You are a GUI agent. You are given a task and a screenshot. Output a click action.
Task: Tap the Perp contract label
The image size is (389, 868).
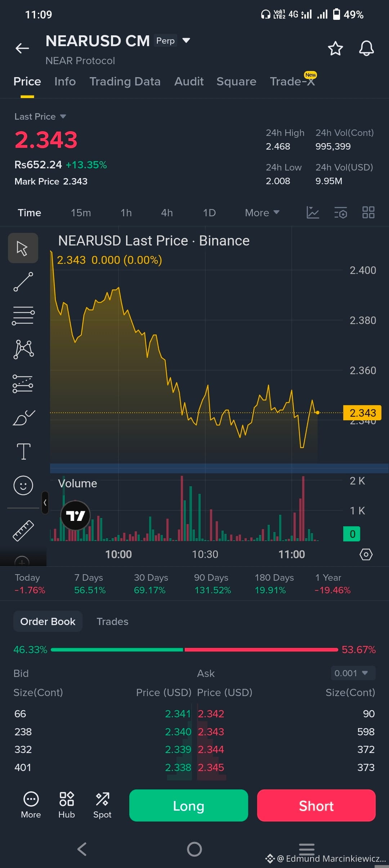[x=165, y=41]
